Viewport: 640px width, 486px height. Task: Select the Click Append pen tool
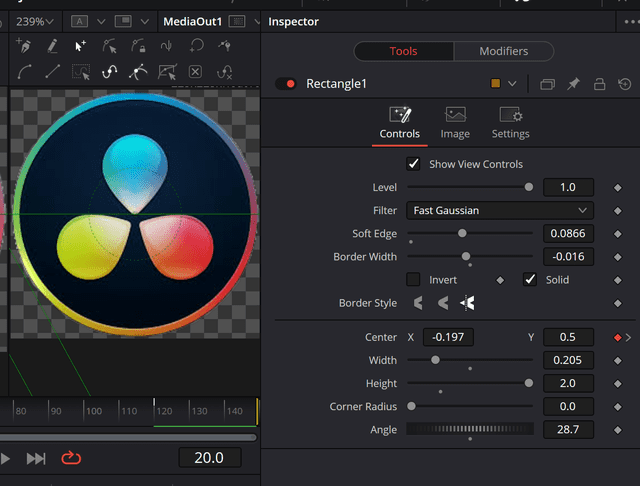click(23, 45)
